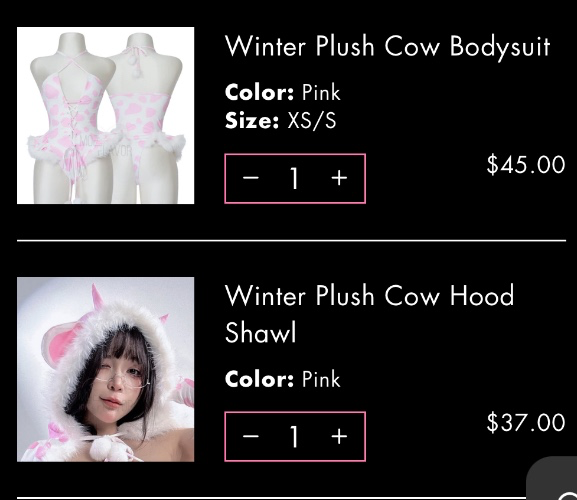Increase quantity of Winter Plush Cow Hood Shawl
Image resolution: width=577 pixels, height=500 pixels.
click(x=339, y=436)
